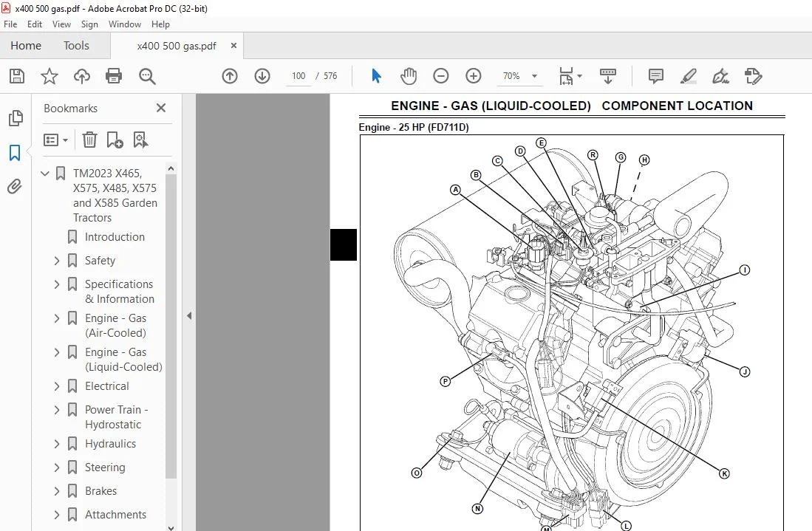Open the Help menu

tap(160, 24)
